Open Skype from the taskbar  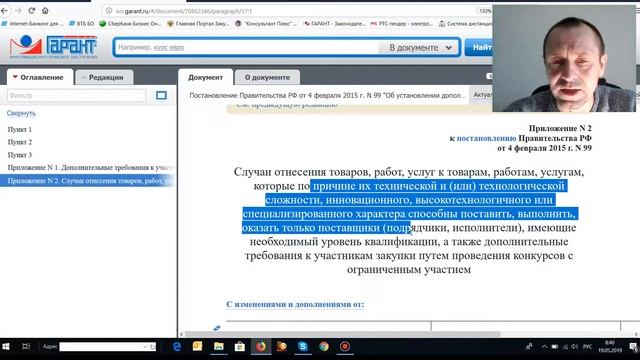point(303,347)
